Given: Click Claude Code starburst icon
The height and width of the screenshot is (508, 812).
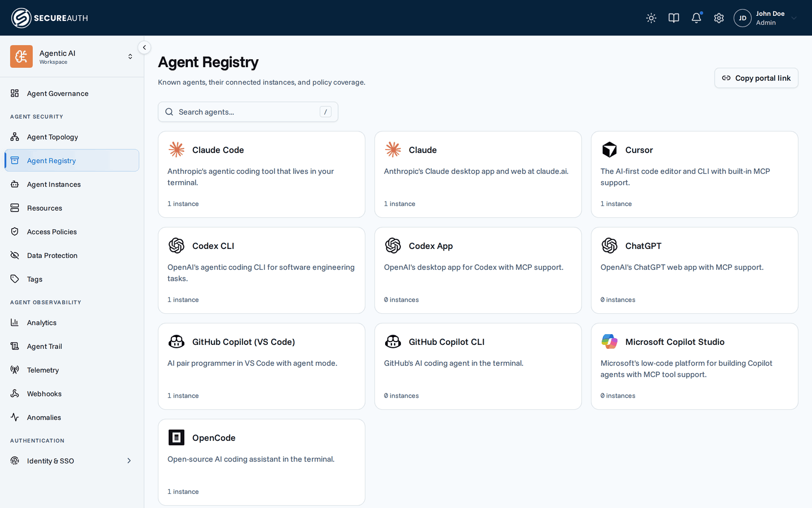Looking at the screenshot, I should point(176,150).
